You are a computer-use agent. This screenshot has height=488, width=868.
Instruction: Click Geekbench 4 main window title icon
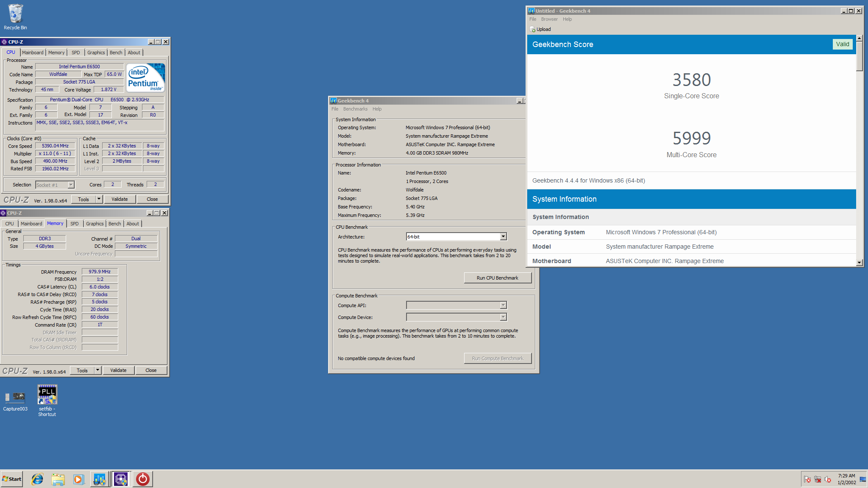tap(334, 101)
